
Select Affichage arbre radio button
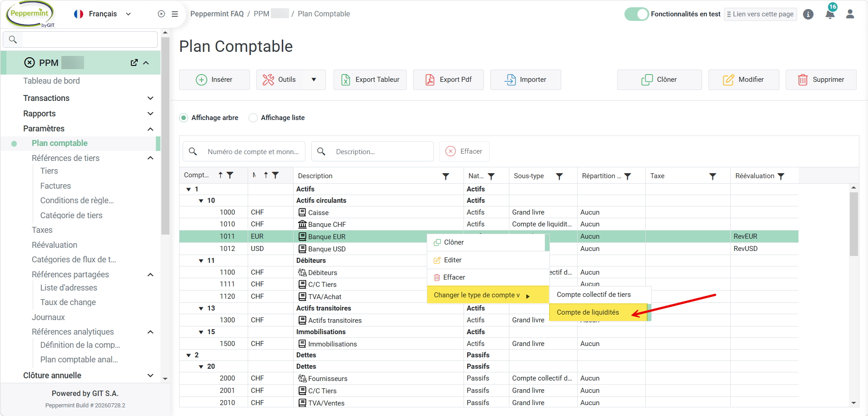184,118
